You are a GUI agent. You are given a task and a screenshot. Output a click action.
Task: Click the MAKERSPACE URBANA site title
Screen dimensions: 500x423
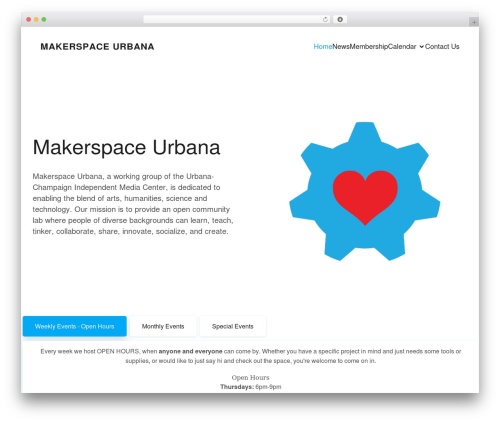[x=97, y=47]
